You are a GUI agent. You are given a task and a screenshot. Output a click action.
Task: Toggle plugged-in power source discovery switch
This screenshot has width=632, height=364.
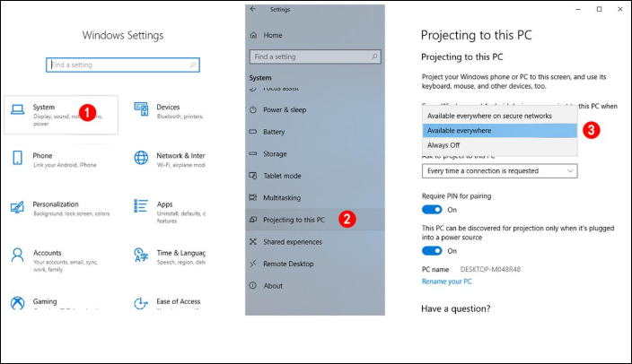point(432,251)
